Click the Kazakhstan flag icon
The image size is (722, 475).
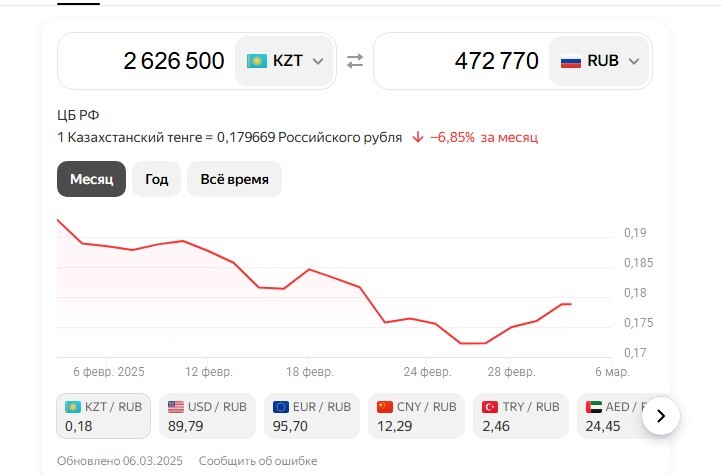point(256,61)
